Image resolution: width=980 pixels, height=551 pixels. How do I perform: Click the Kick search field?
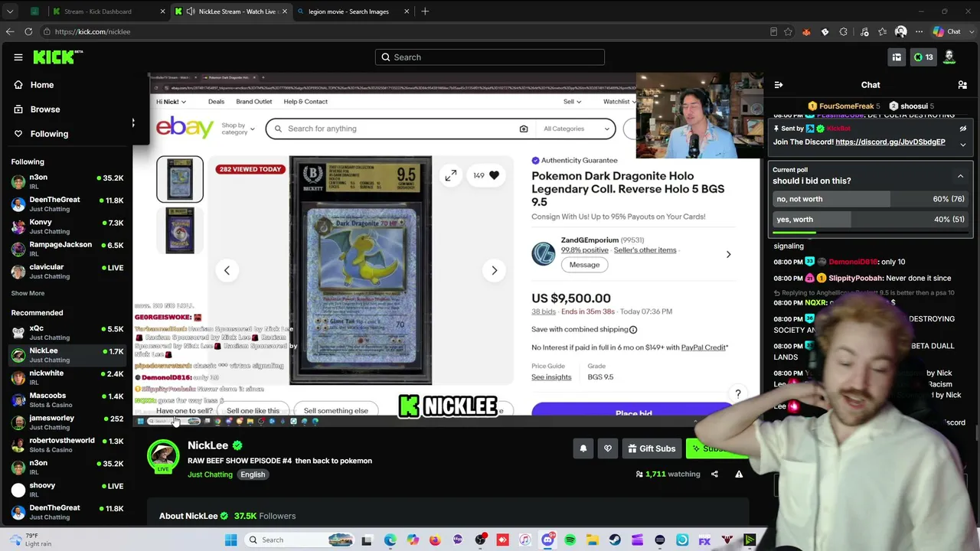[490, 57]
